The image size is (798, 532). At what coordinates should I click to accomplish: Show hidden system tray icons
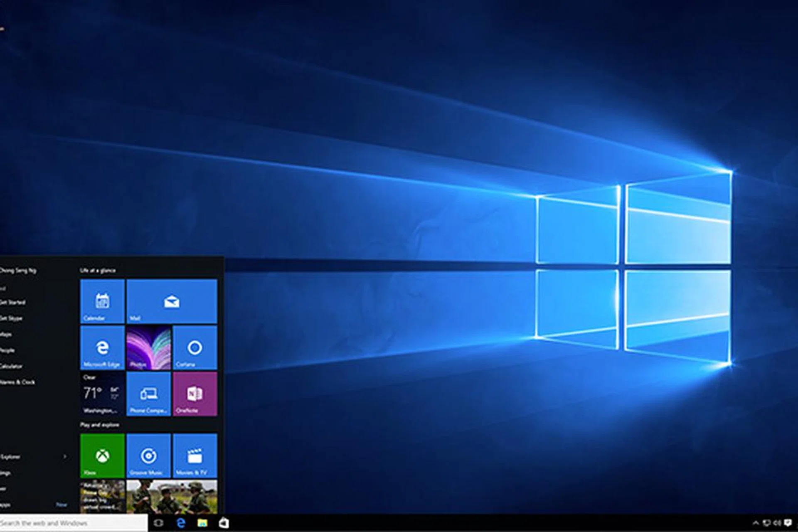click(756, 523)
